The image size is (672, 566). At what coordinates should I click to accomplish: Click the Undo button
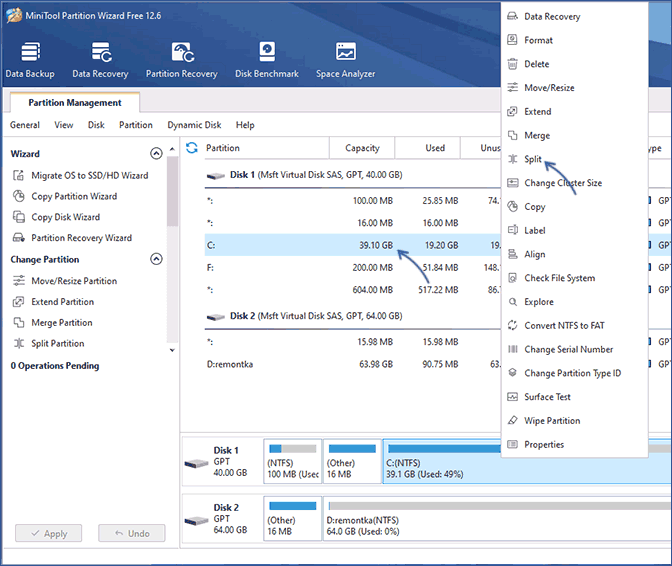[x=132, y=533]
